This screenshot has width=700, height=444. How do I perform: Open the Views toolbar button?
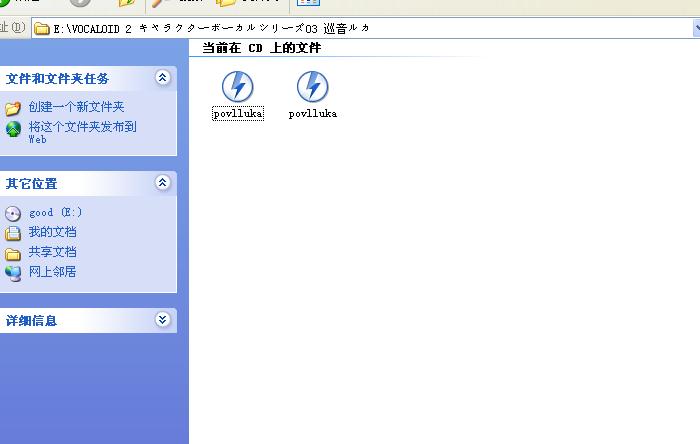[308, 3]
